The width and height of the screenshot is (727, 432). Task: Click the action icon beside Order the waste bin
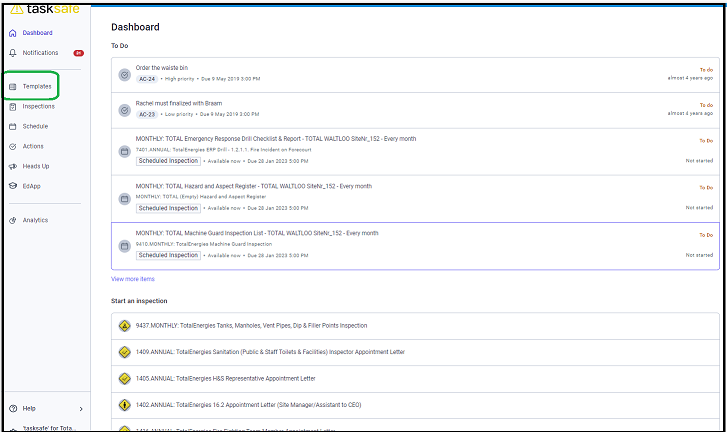click(124, 75)
